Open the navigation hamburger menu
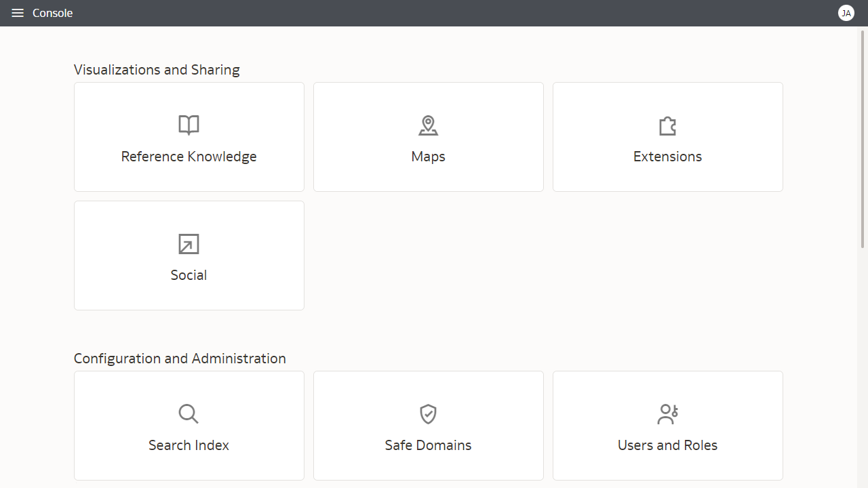Screen dimensions: 868x488 pos(18,12)
